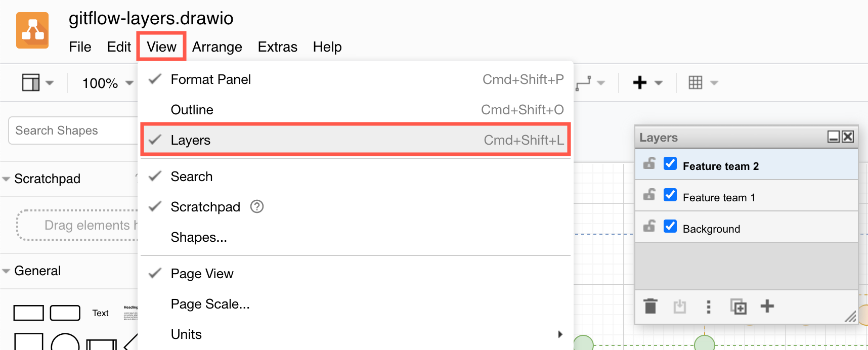
Task: Toggle Format Panel in the View menu
Action: pos(211,79)
